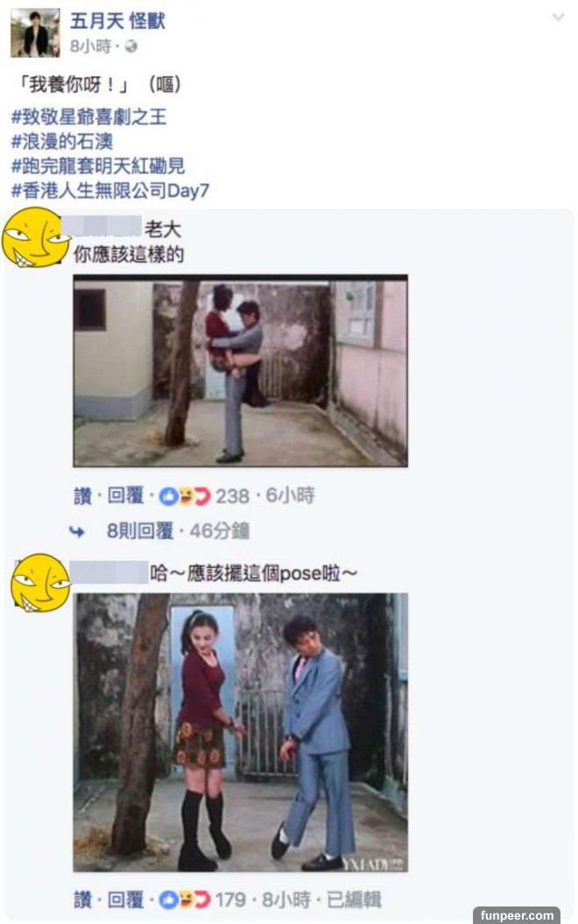Screen dimensions: 578x924
Task: Open the second comment's pose image
Action: click(240, 732)
